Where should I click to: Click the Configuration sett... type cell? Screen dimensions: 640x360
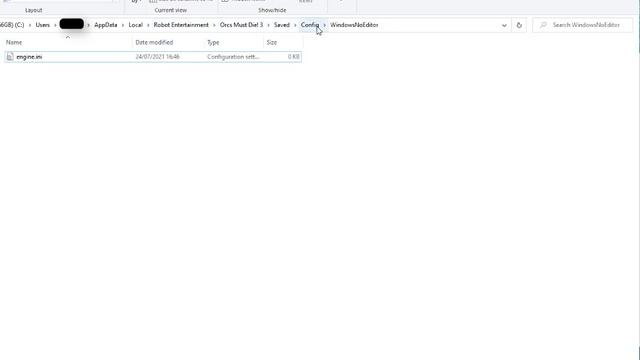coord(233,57)
